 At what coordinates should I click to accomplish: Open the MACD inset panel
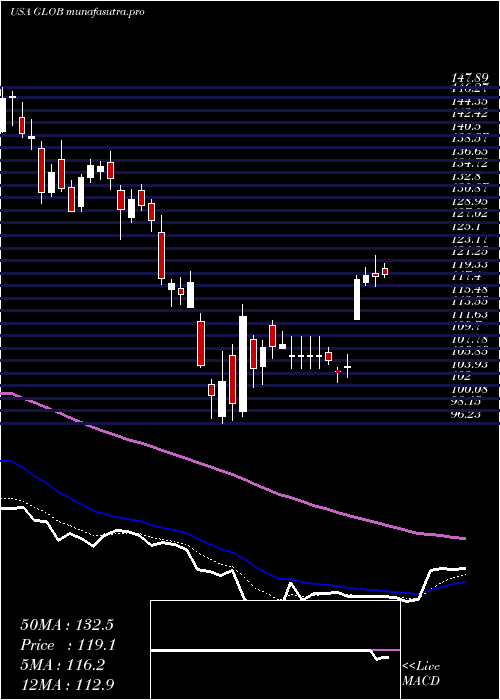click(x=275, y=650)
